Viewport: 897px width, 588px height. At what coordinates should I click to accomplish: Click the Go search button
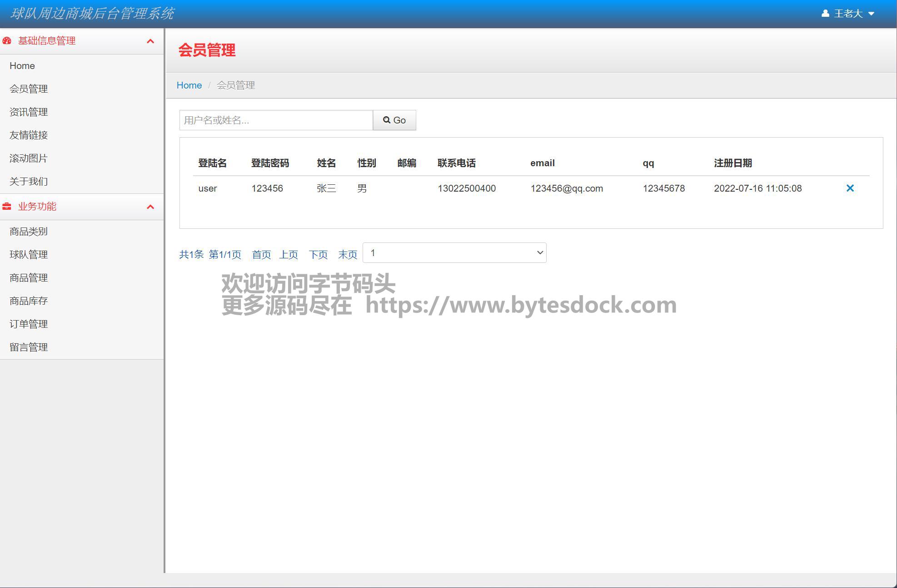(394, 120)
